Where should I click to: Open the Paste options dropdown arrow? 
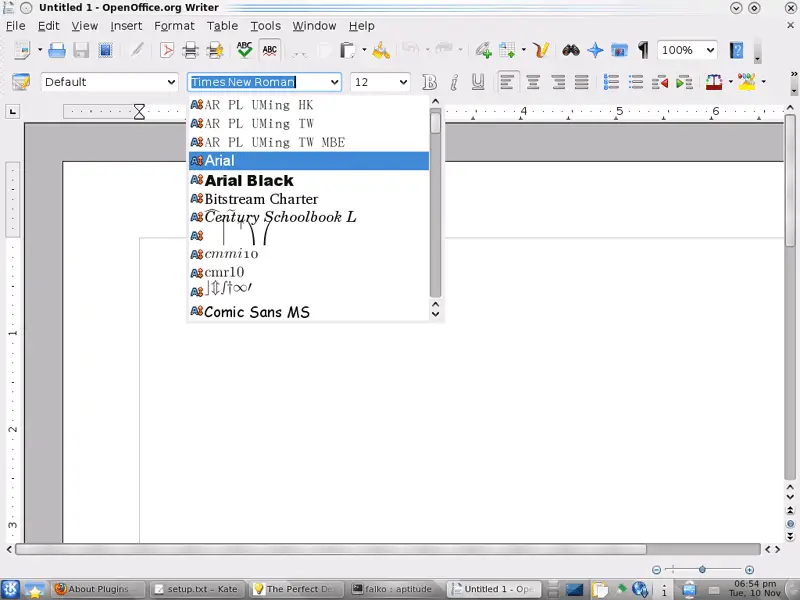[x=364, y=50]
